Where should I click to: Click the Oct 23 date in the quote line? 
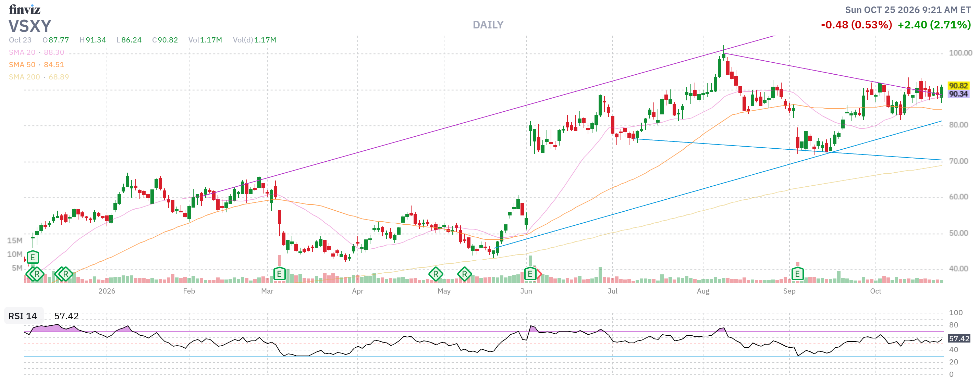[x=20, y=40]
